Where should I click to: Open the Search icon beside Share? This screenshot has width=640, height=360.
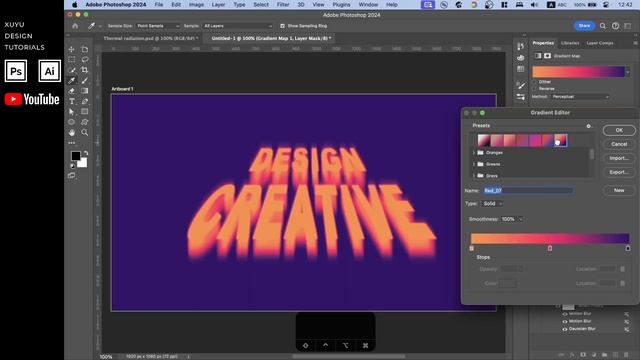(x=603, y=26)
